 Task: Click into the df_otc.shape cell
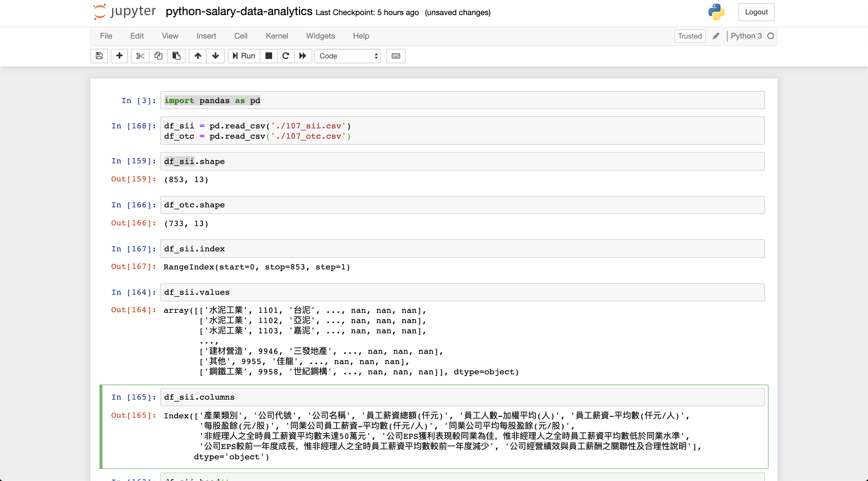[x=462, y=205]
